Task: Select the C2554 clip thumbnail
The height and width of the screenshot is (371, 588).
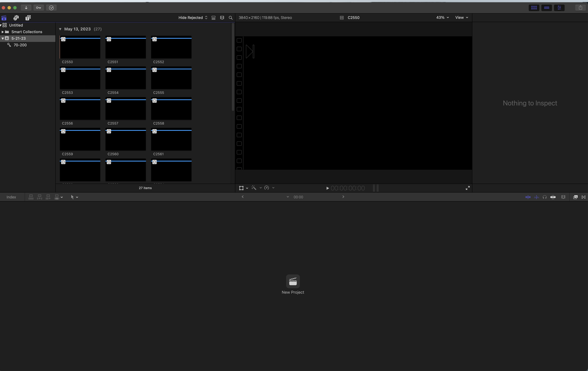Action: tap(126, 78)
